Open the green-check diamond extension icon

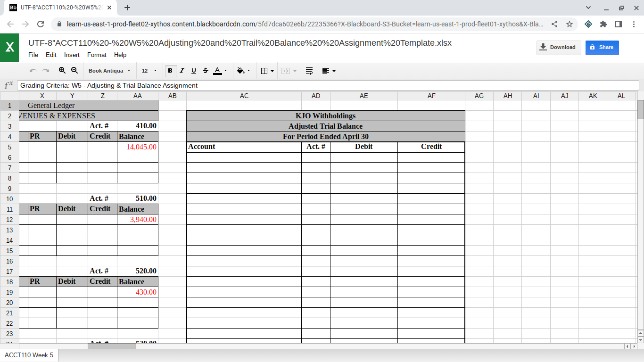click(x=588, y=24)
